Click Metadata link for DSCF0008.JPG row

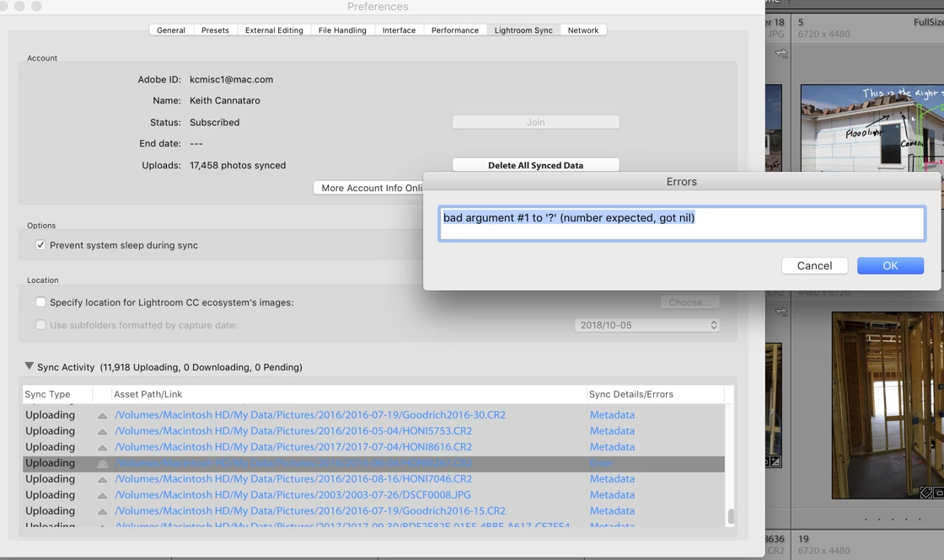[x=612, y=495]
